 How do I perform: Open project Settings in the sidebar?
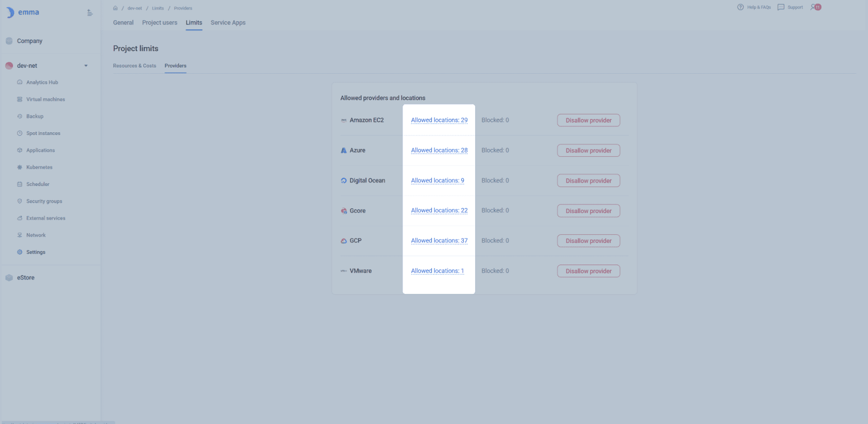pyautogui.click(x=36, y=252)
